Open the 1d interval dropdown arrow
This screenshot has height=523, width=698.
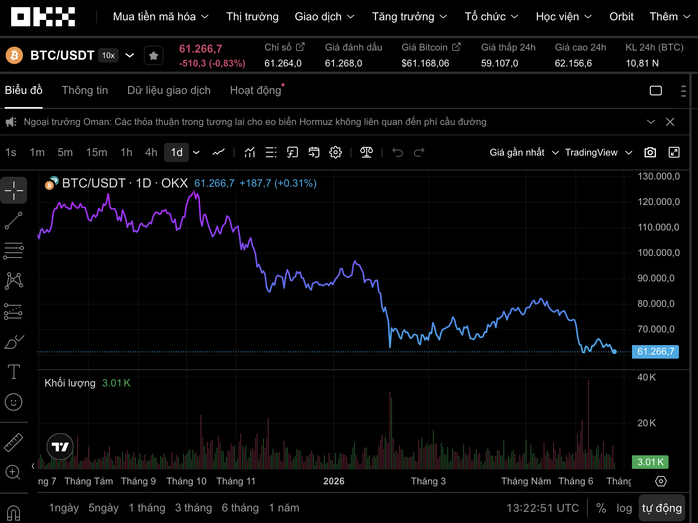(196, 153)
